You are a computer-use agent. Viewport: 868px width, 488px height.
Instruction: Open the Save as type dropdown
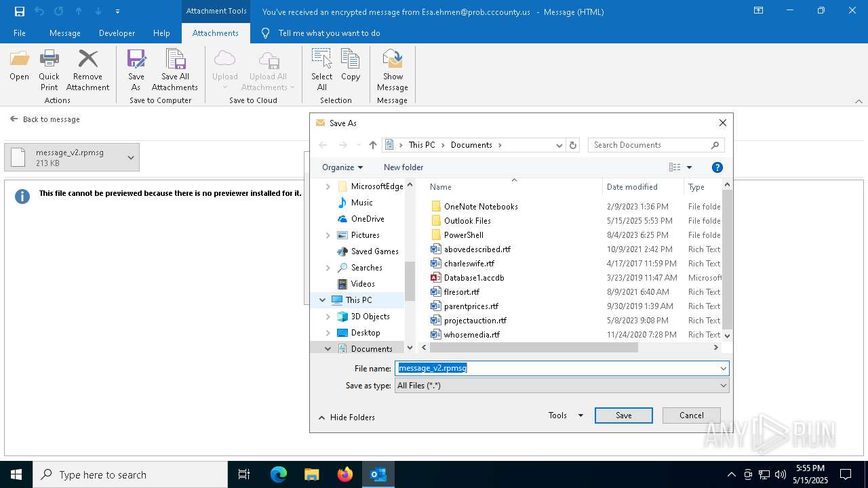pos(561,385)
